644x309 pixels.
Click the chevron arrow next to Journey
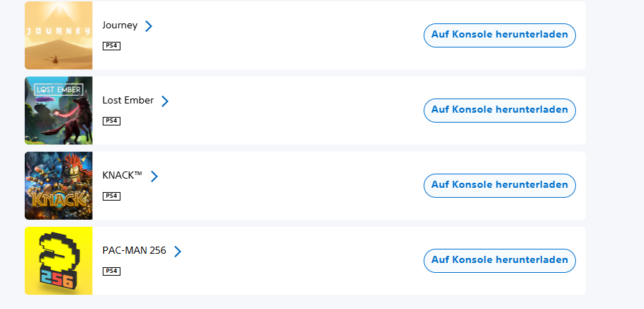(x=149, y=26)
